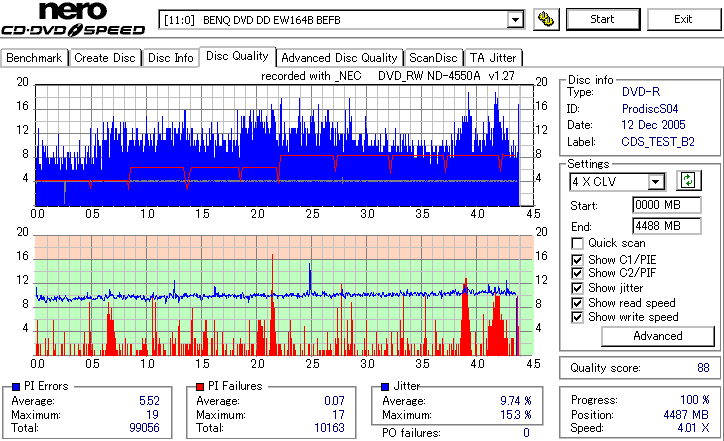The height and width of the screenshot is (441, 724).
Task: Click the Start 0000 MB field
Action: (x=667, y=205)
